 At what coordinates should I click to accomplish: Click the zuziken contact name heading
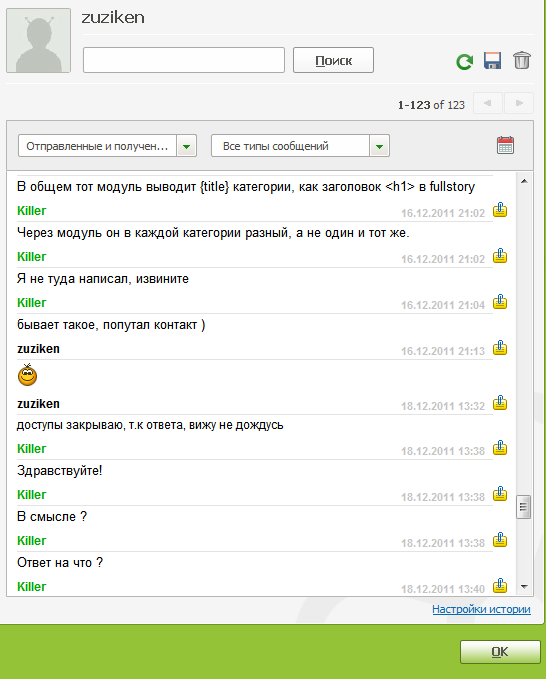pyautogui.click(x=113, y=17)
